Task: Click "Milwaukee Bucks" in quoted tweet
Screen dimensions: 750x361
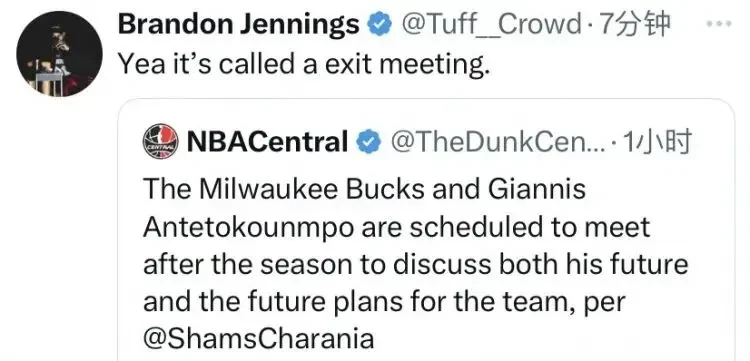Action: pyautogui.click(x=312, y=189)
